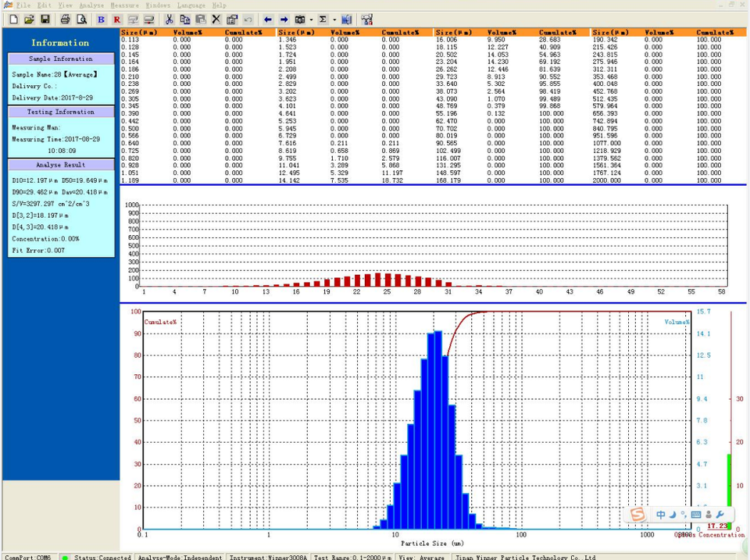Image resolution: width=750 pixels, height=560 pixels.
Task: Click the Sample Information header
Action: pyautogui.click(x=61, y=59)
